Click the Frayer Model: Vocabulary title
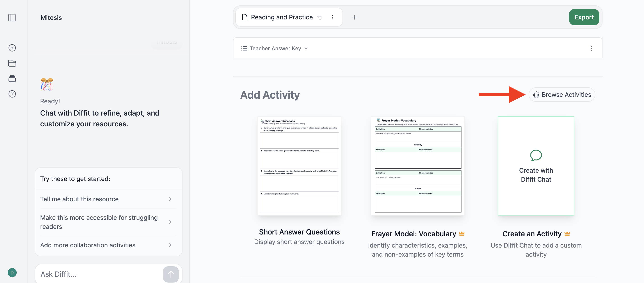Viewport: 644px width, 283px height. point(413,234)
